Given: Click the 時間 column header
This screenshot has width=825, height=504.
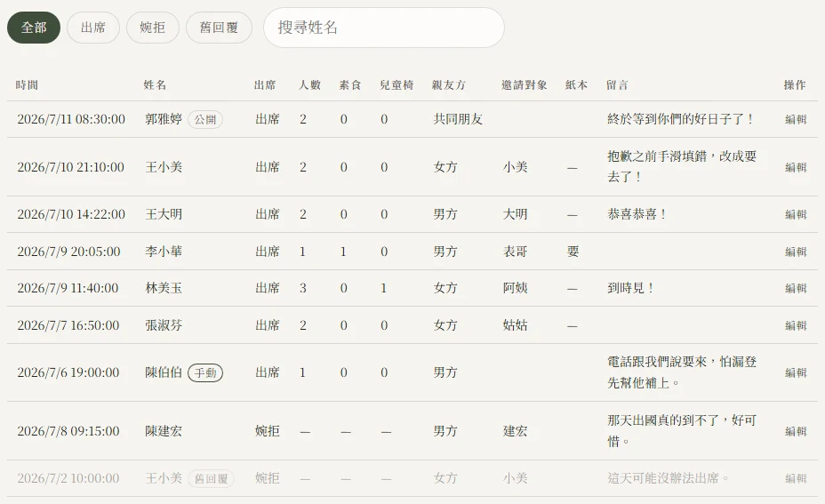Looking at the screenshot, I should point(27,85).
